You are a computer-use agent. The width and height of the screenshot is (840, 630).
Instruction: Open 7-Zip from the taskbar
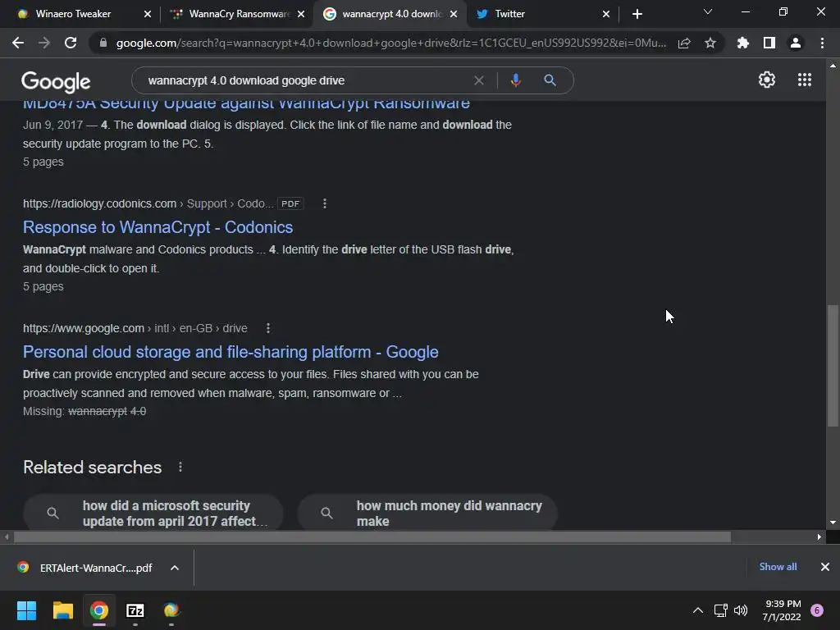(135, 610)
